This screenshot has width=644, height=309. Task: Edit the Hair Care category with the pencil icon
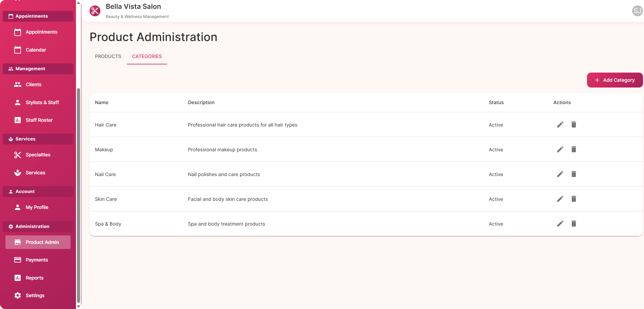pos(560,124)
